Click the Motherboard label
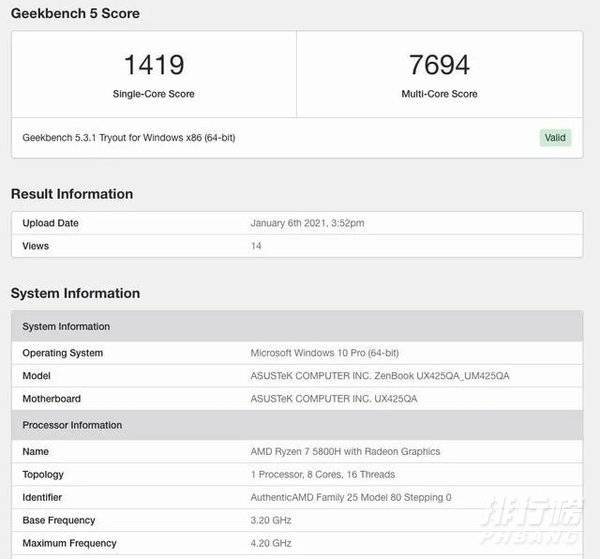 click(x=52, y=399)
